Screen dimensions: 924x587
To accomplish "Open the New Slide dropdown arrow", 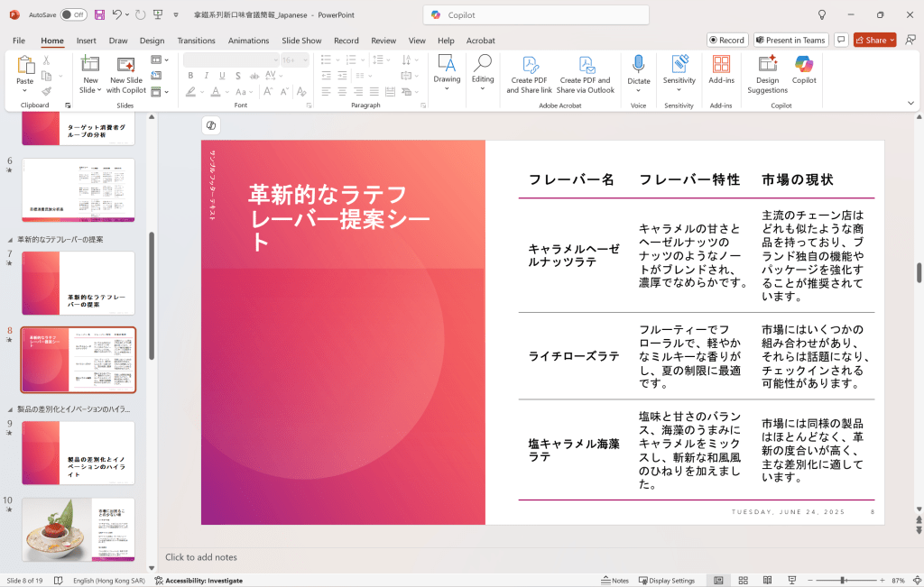I will point(99,90).
